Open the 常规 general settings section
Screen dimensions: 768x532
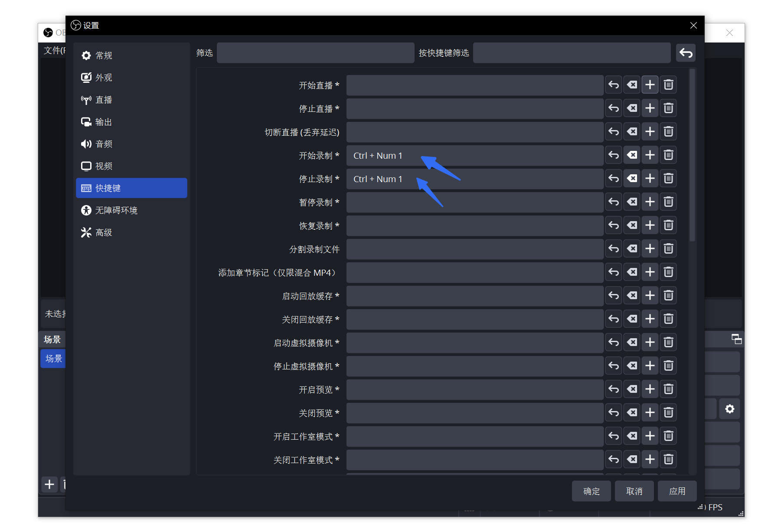click(131, 55)
